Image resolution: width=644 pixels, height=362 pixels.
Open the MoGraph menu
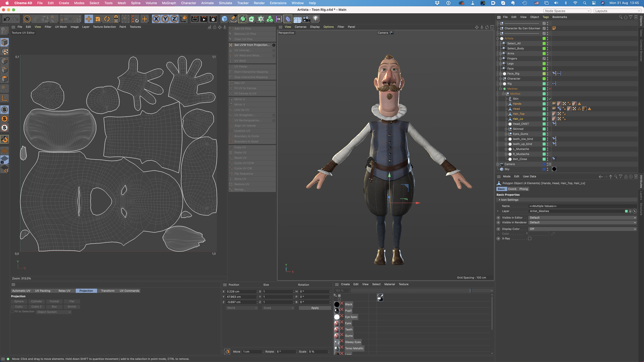[169, 3]
